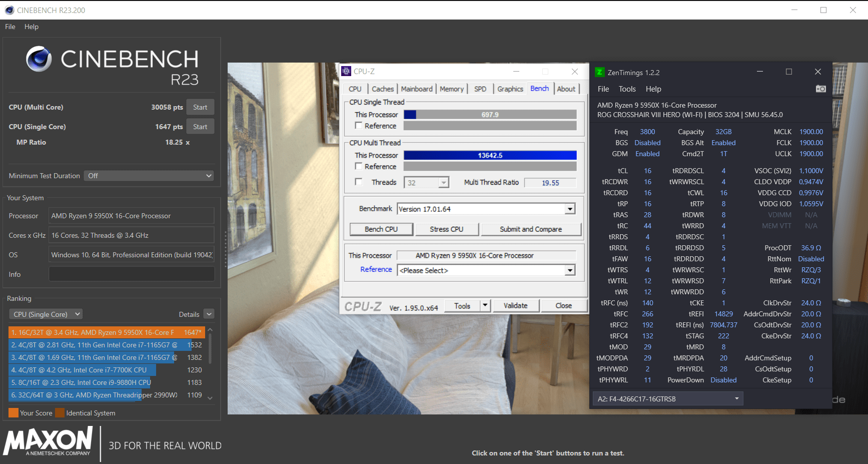Switch to the Mainboard tab in CPU-Z

click(417, 89)
